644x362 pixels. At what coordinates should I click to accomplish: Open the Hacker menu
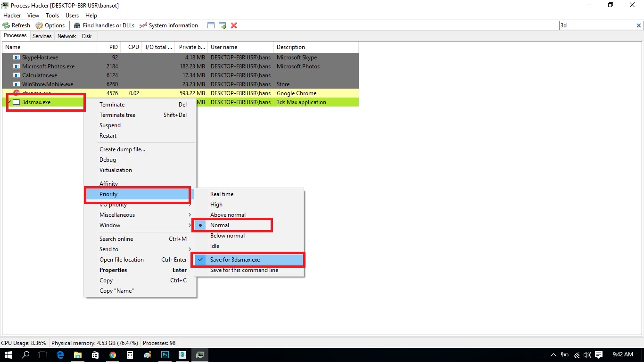tap(12, 16)
